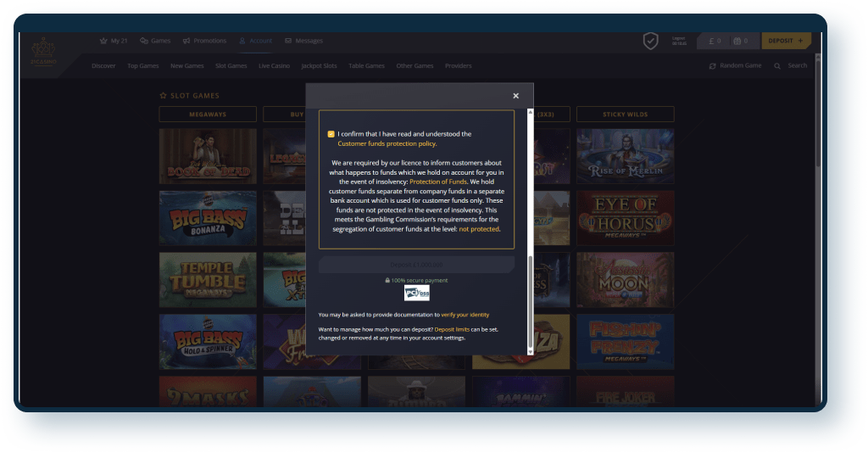Open the Protection of Funds link
Image resolution: width=868 pixels, height=453 pixels.
(x=438, y=182)
